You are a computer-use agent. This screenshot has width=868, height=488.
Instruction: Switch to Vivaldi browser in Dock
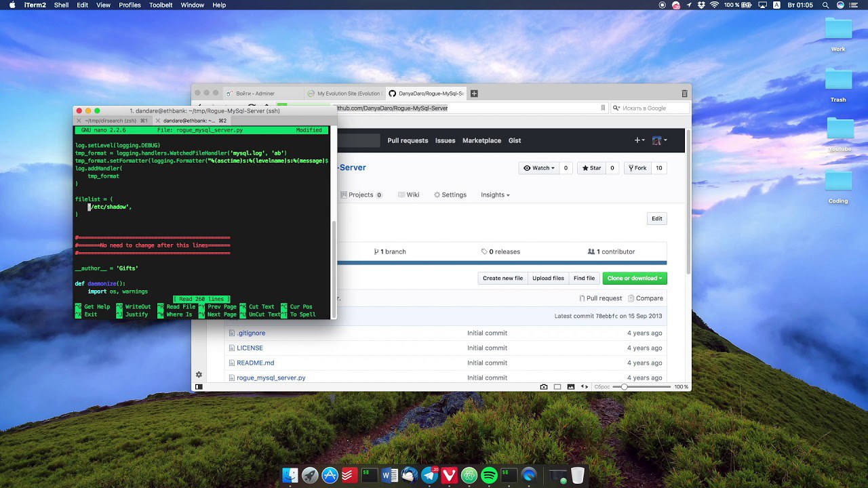click(449, 476)
